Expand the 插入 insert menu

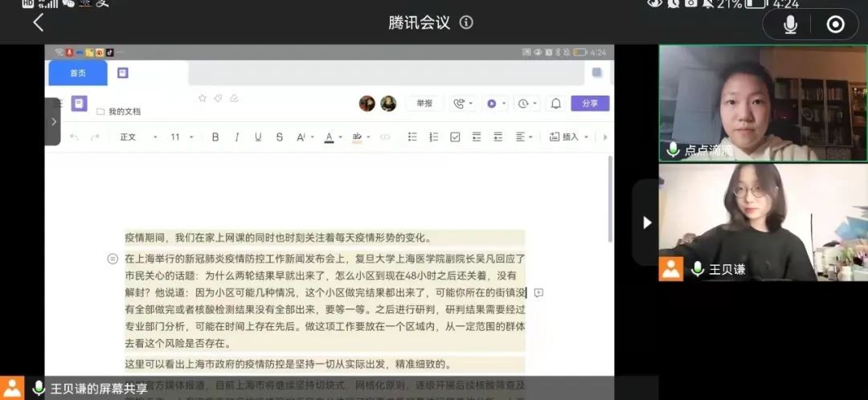pyautogui.click(x=569, y=137)
